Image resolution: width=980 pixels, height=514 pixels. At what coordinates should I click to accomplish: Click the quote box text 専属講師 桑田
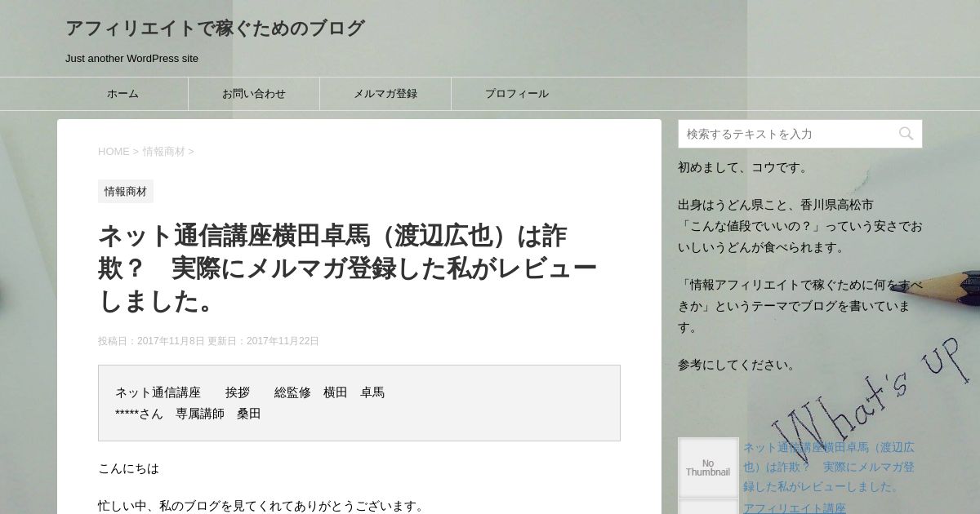[218, 414]
